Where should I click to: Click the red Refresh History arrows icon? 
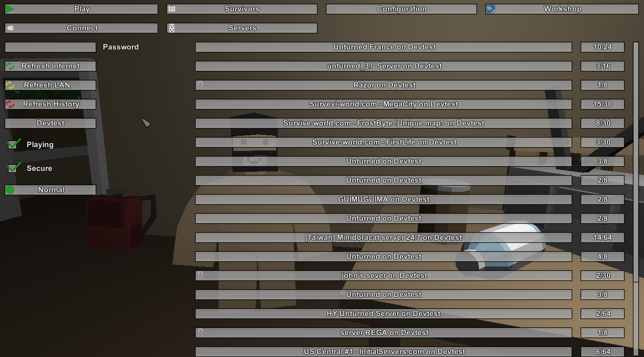[10, 104]
